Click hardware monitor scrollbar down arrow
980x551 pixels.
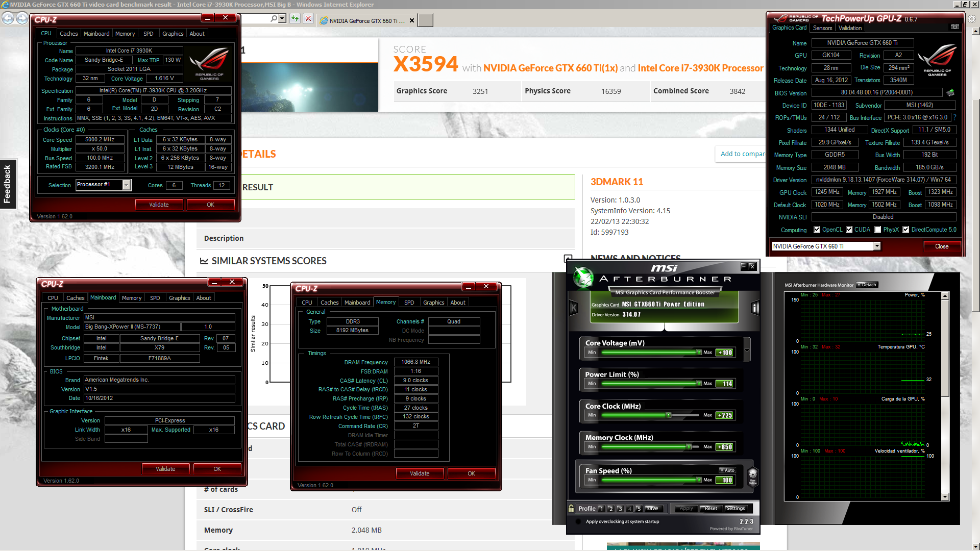tap(945, 497)
